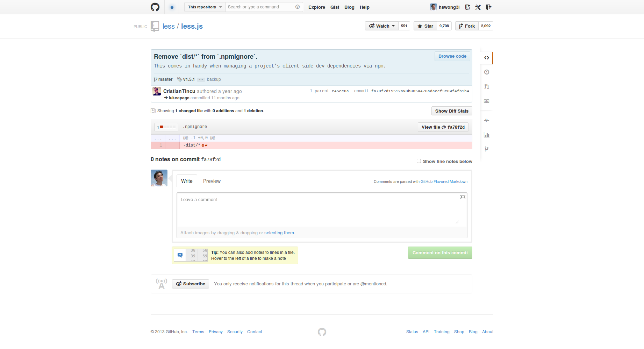Open parent commit e45ec8a
Image resolution: width=644 pixels, height=349 pixels.
(340, 91)
